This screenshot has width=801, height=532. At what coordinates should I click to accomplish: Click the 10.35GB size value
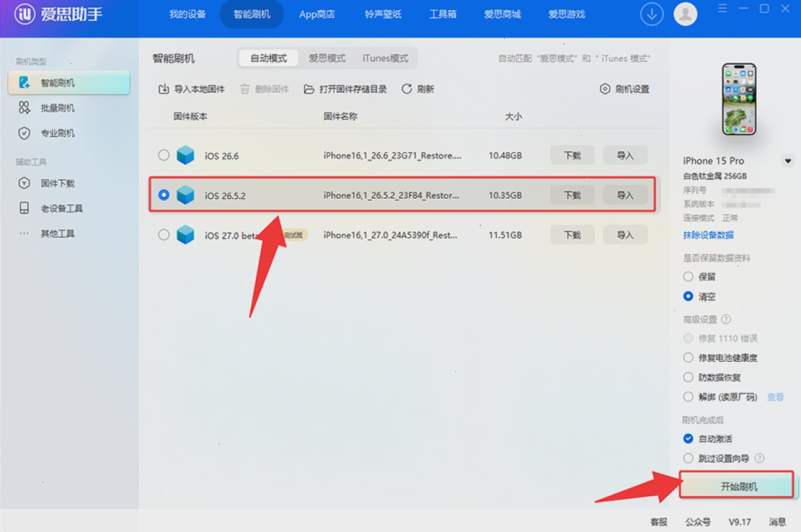[x=505, y=195]
